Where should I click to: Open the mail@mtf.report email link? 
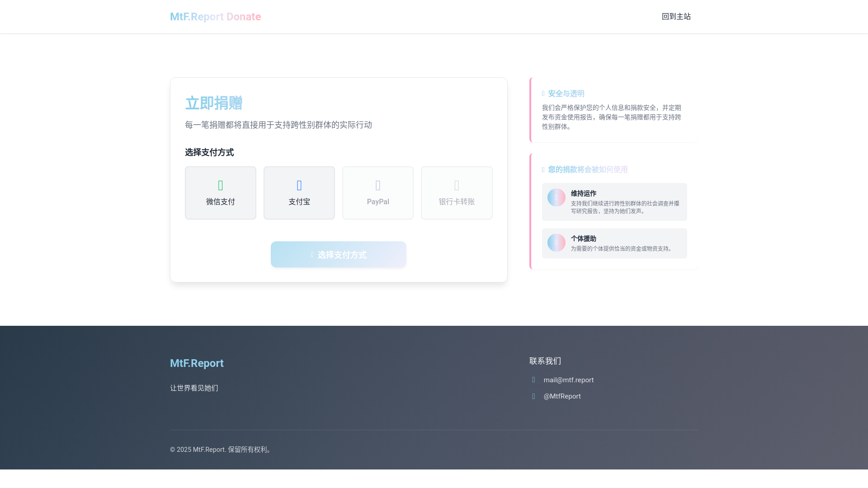coord(568,380)
